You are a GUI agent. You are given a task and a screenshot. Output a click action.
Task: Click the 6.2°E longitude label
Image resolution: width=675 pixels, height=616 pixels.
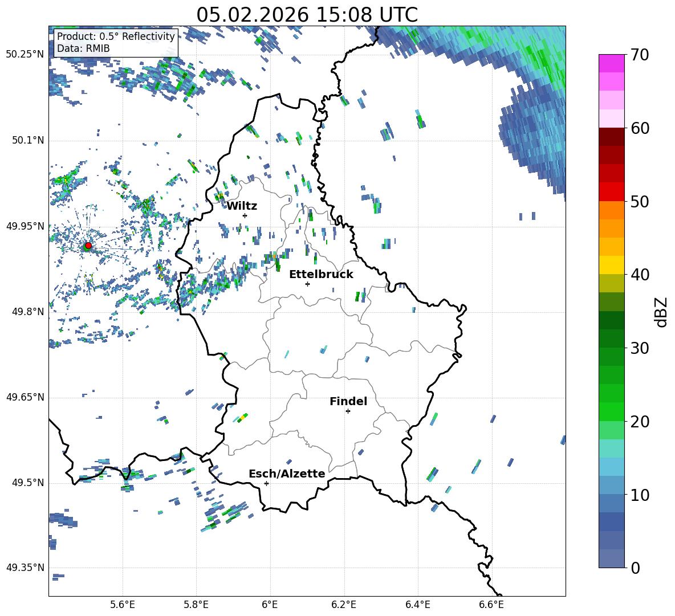344,605
